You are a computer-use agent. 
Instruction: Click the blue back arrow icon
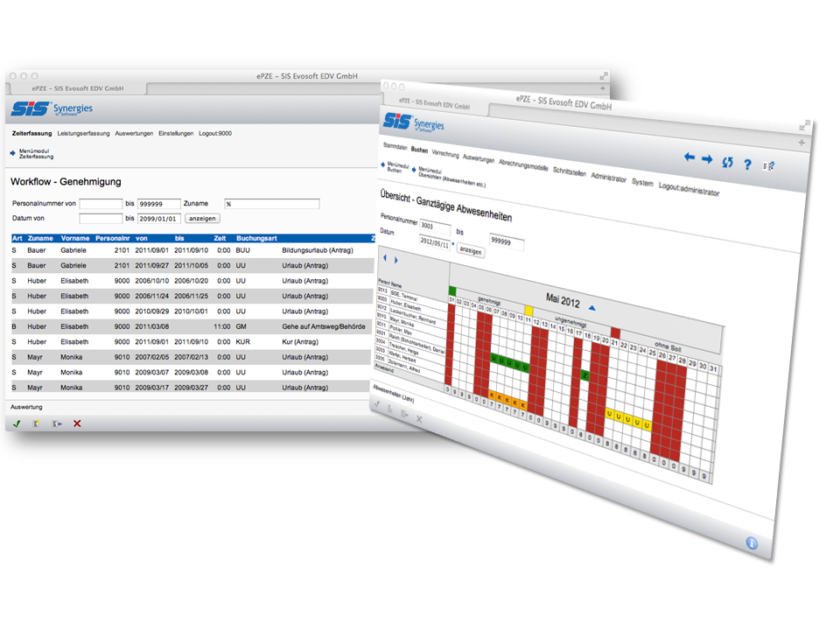689,157
